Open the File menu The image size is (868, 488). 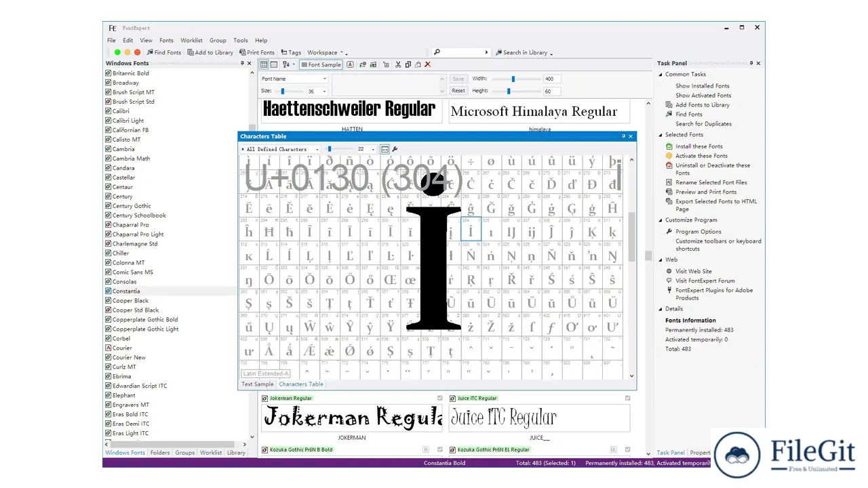111,40
